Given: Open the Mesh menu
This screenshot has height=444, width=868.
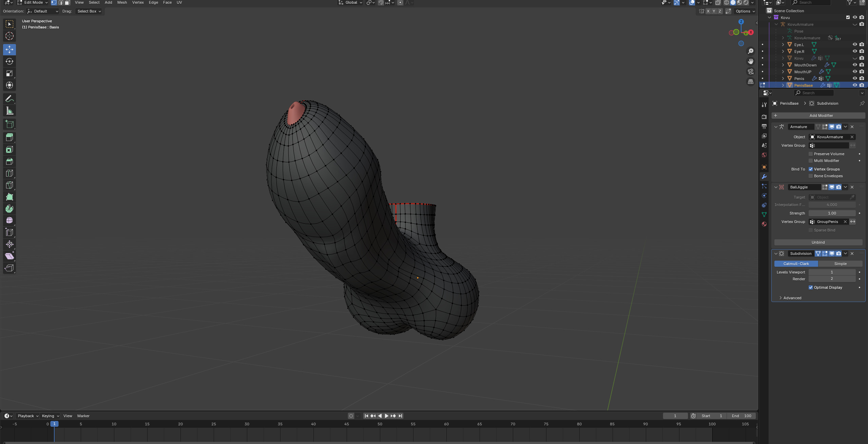Looking at the screenshot, I should coord(122,2).
